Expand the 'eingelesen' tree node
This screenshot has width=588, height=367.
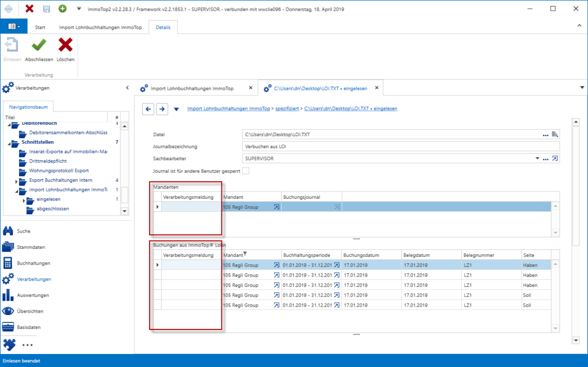click(x=24, y=200)
